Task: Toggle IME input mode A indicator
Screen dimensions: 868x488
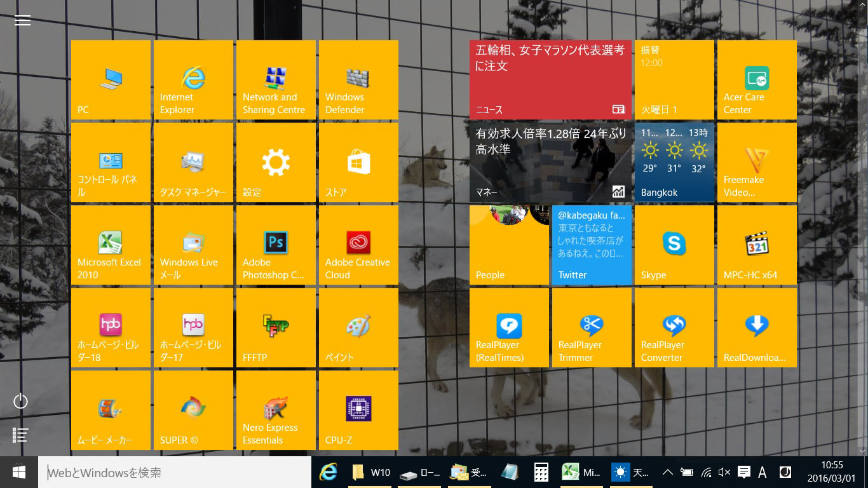Action: pyautogui.click(x=763, y=472)
